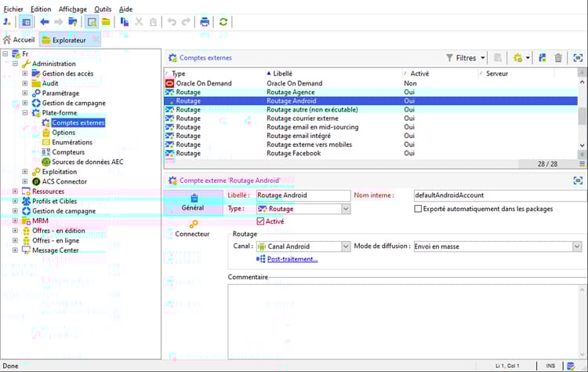
Task: Collapse the Administration tree node
Action: (x=15, y=64)
